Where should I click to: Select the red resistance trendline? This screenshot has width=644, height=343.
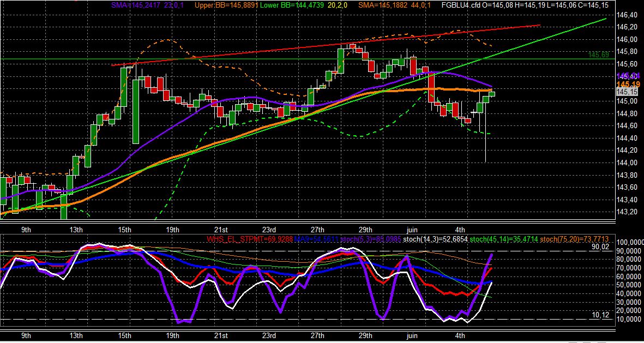tap(327, 45)
